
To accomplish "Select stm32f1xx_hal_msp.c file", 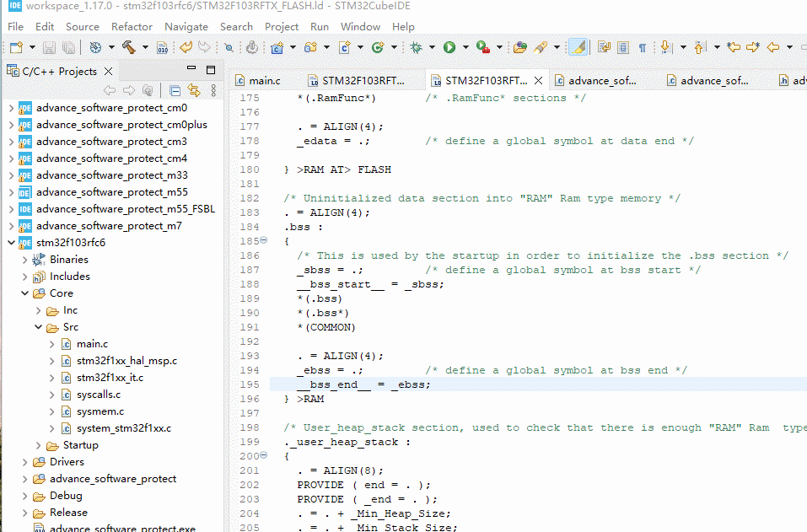I will [126, 361].
